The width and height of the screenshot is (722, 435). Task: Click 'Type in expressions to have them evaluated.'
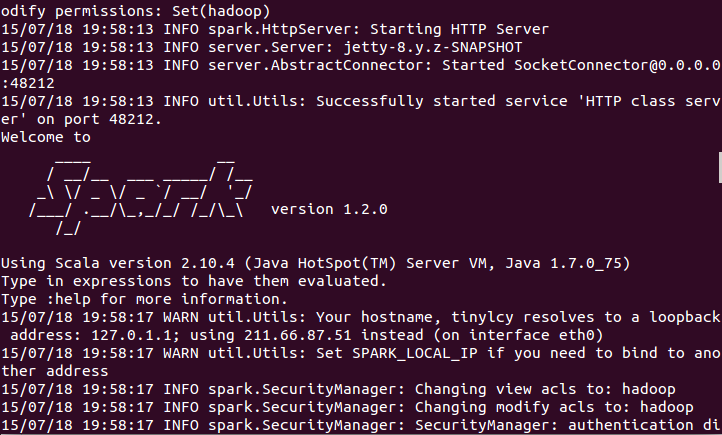tap(194, 281)
